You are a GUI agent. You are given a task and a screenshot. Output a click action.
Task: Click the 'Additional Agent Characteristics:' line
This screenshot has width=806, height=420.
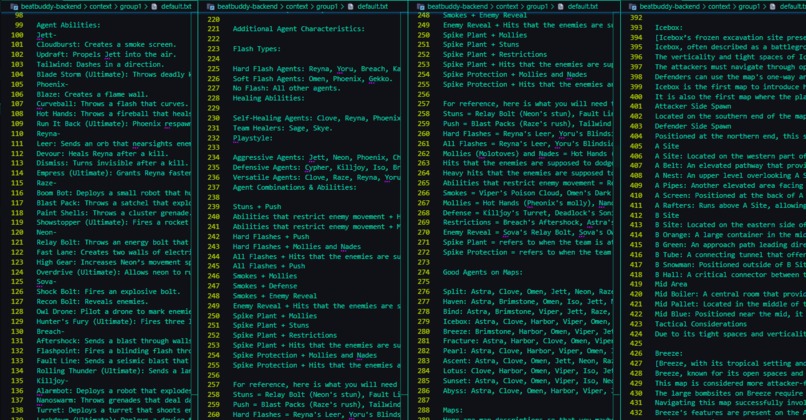[299, 29]
